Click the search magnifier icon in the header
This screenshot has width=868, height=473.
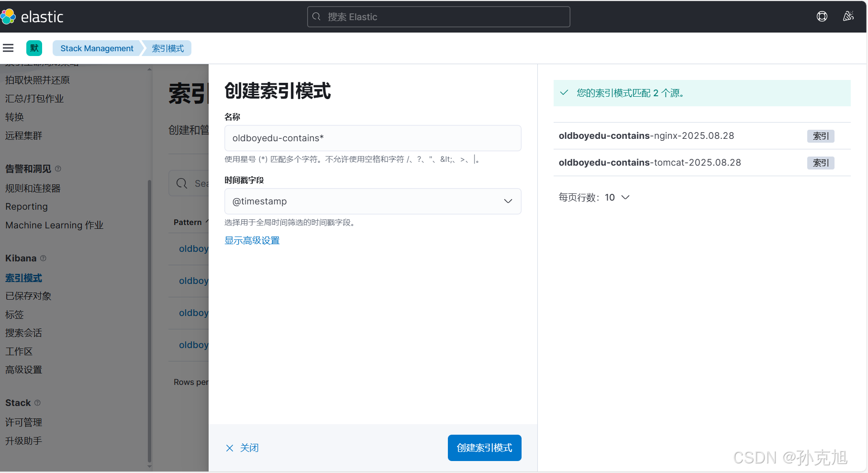click(316, 17)
